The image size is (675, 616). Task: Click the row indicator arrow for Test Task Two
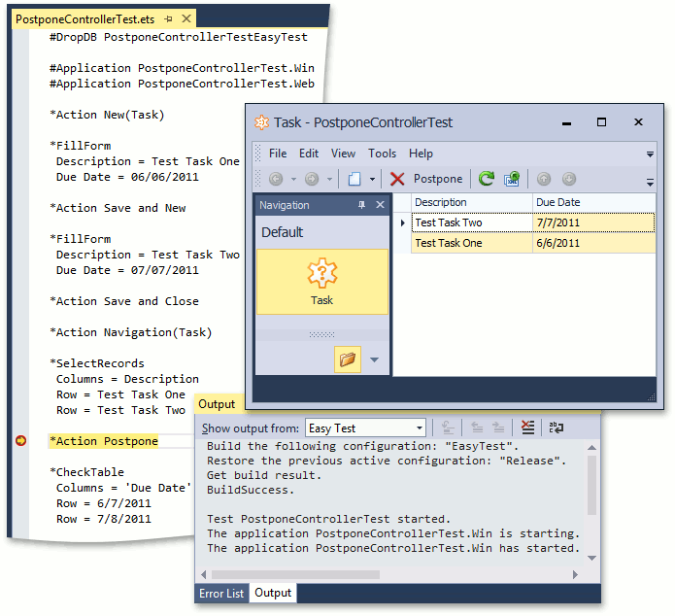(x=402, y=222)
